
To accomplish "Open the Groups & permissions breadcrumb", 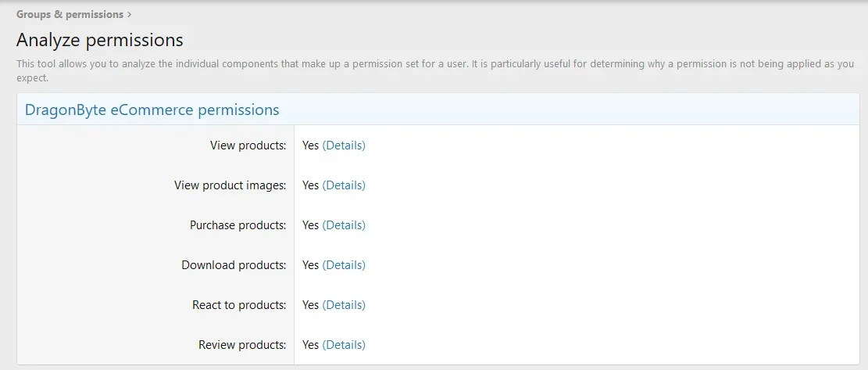I will pyautogui.click(x=70, y=14).
